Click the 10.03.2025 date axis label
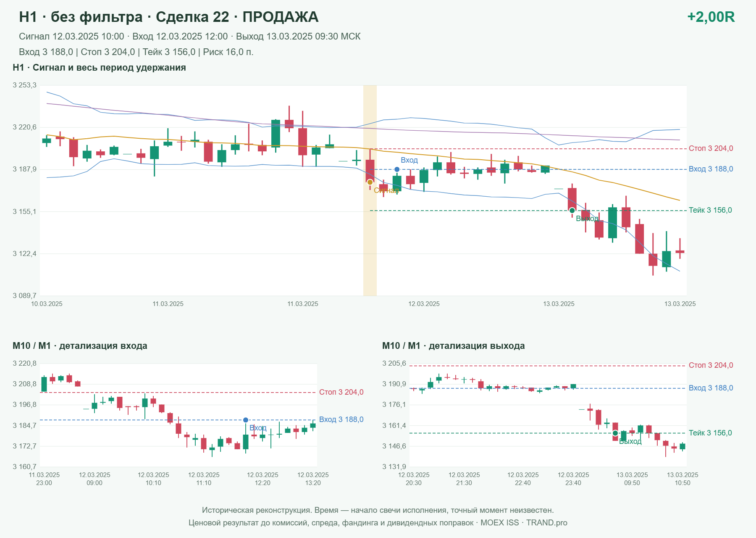The height and width of the screenshot is (538, 756). (x=47, y=304)
